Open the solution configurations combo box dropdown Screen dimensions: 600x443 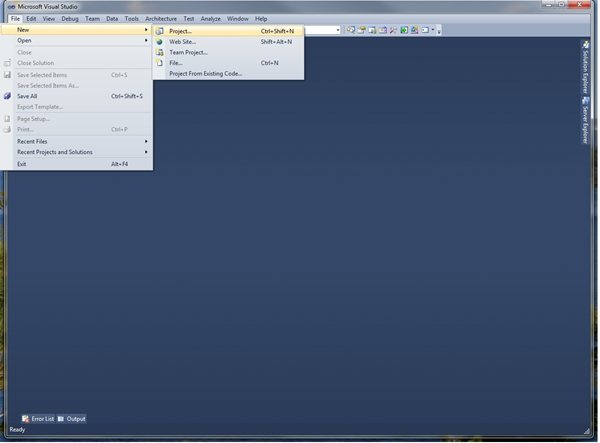(338, 30)
